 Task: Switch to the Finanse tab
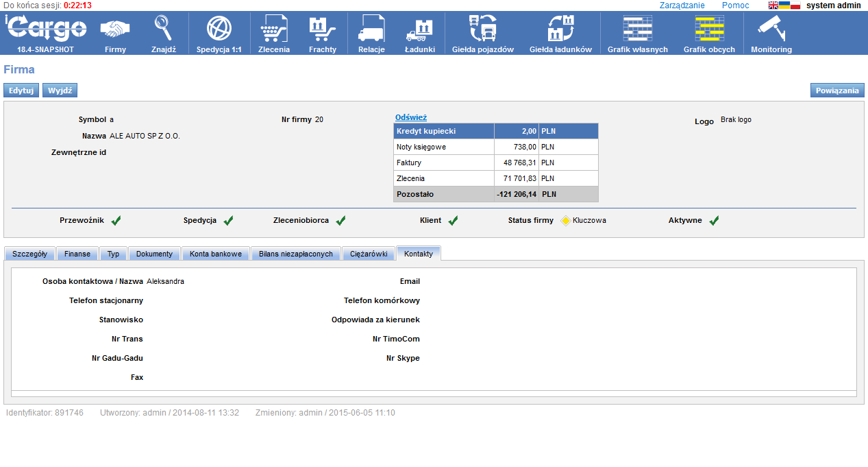77,254
